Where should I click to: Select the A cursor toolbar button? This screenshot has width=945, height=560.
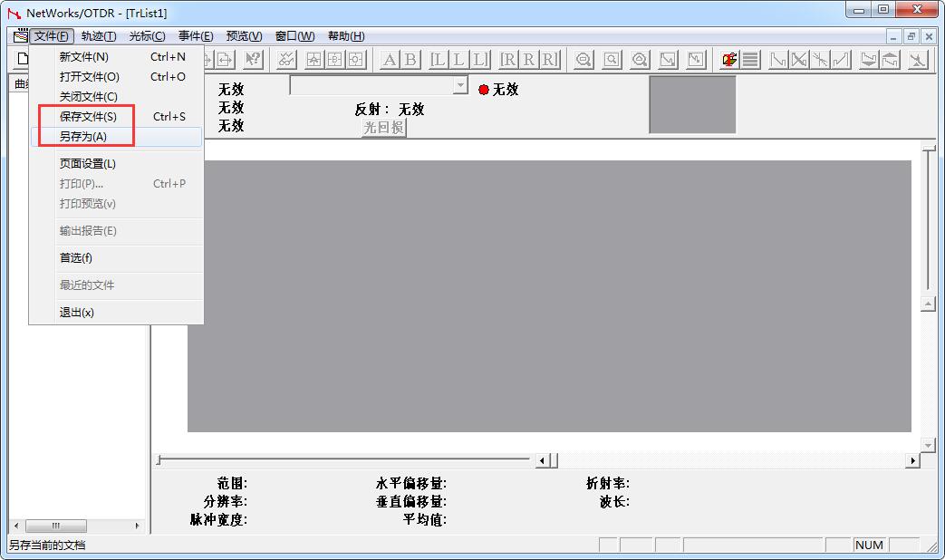click(x=390, y=60)
